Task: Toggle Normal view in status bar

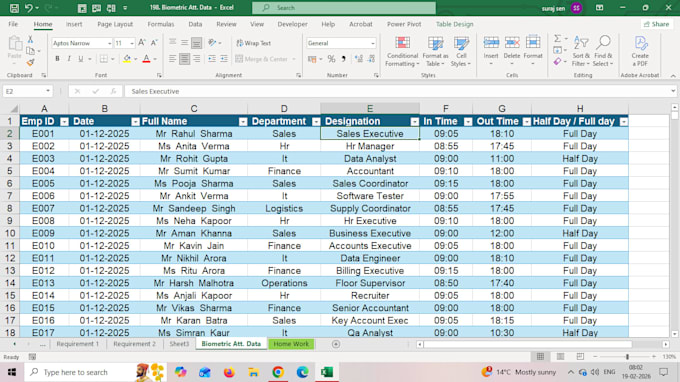Action: point(540,356)
